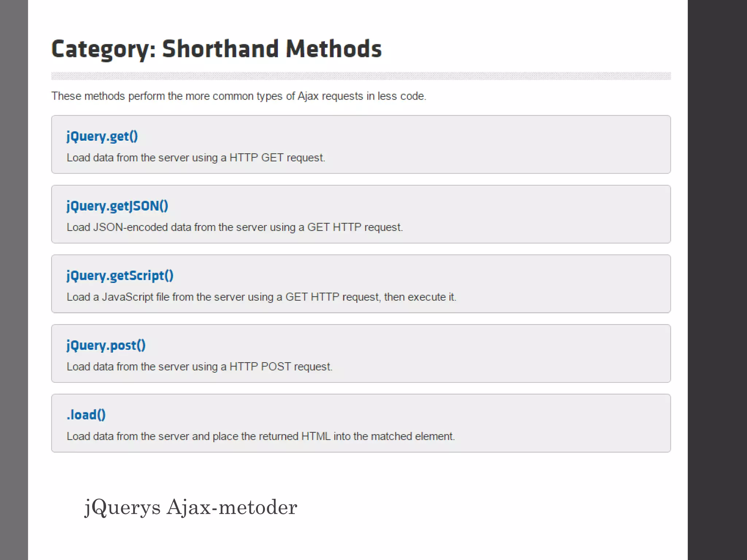Click the HTTP POST request description text
747x560 pixels.
coord(200,367)
